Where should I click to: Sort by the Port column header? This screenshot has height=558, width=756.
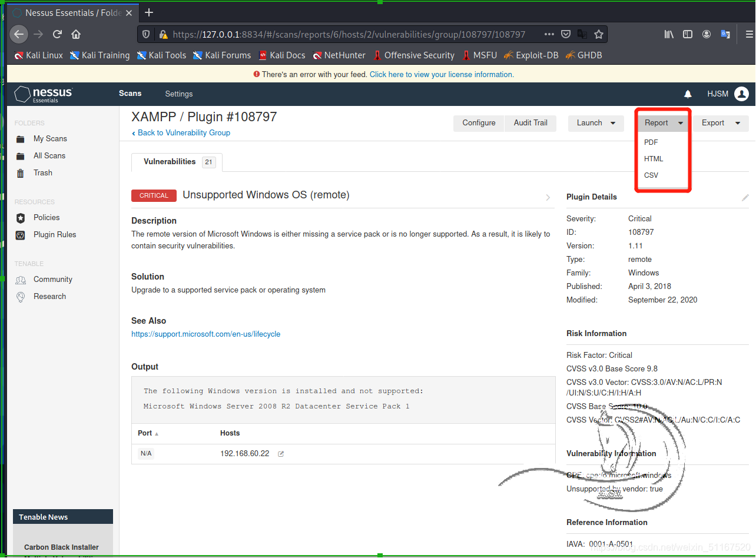(x=148, y=433)
